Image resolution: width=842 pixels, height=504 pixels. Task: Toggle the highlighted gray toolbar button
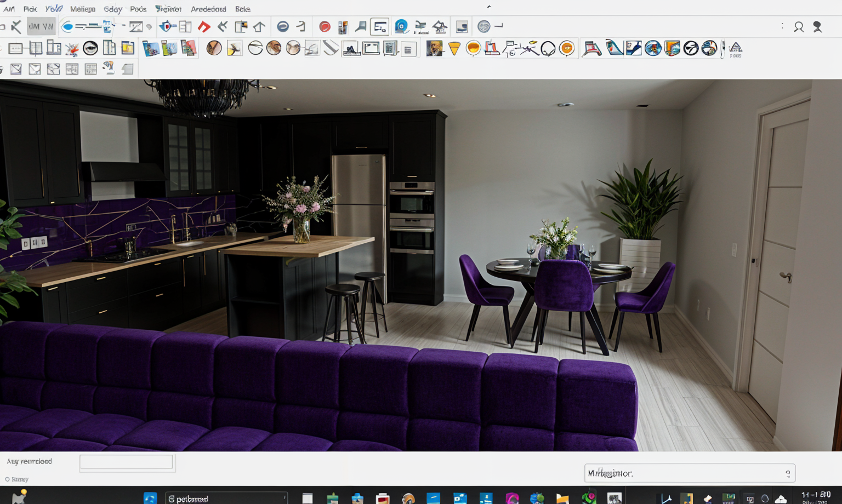coord(41,26)
